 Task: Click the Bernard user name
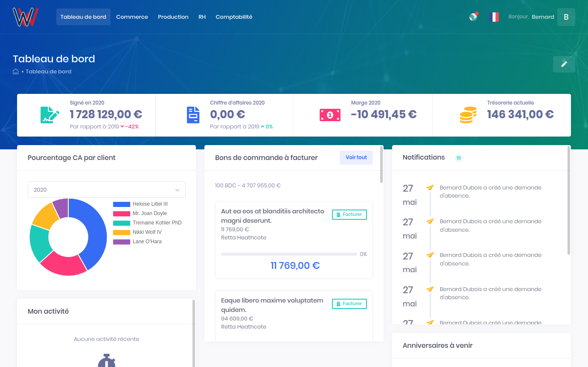click(x=543, y=17)
